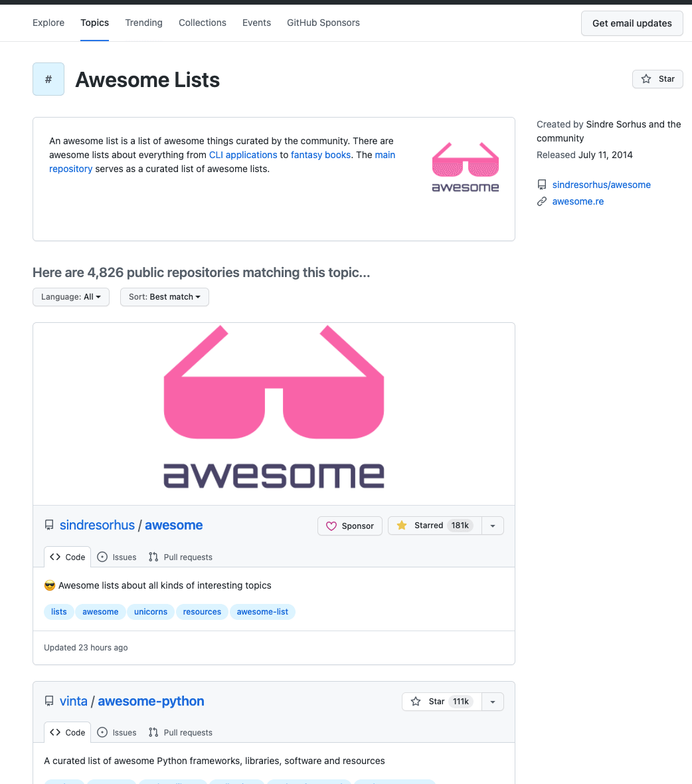Click the large awesome banner image
Image resolution: width=692 pixels, height=784 pixels.
click(274, 413)
